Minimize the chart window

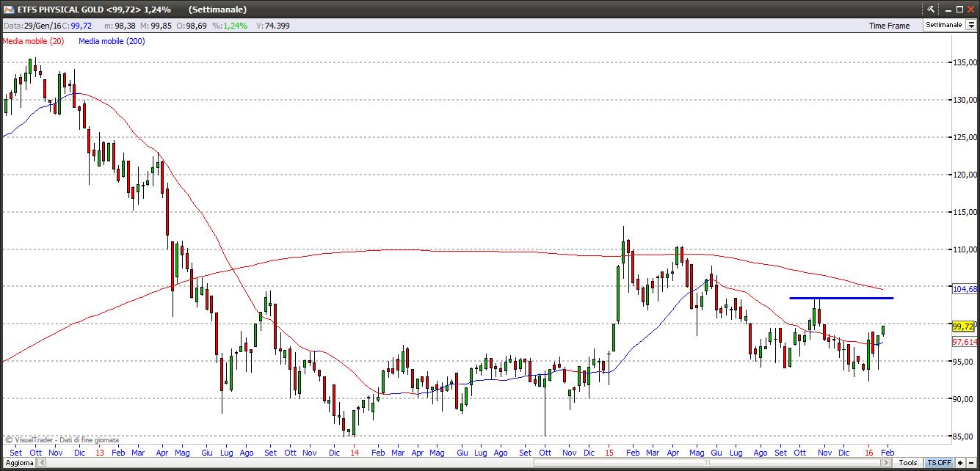[948, 10]
